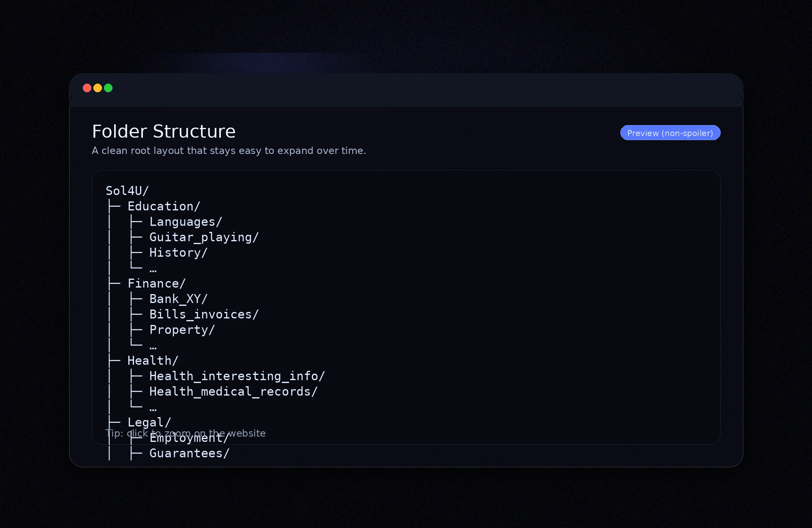
Task: Select the History folder under Education
Action: tap(178, 253)
